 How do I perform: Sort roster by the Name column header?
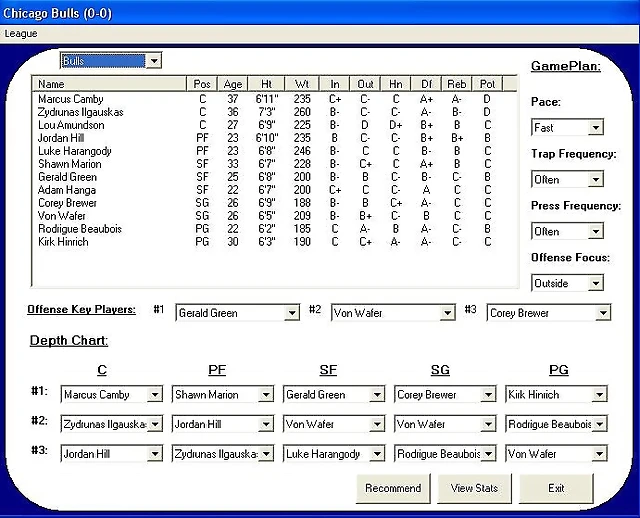pos(109,84)
